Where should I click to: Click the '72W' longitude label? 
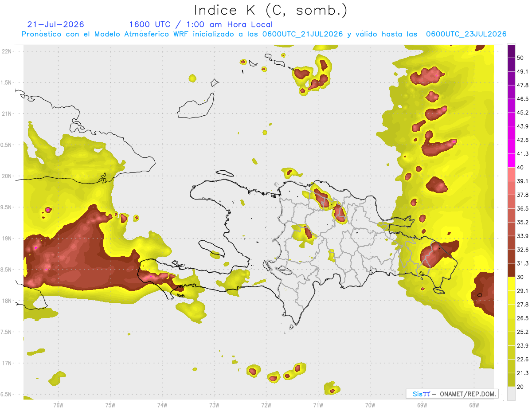(x=266, y=405)
